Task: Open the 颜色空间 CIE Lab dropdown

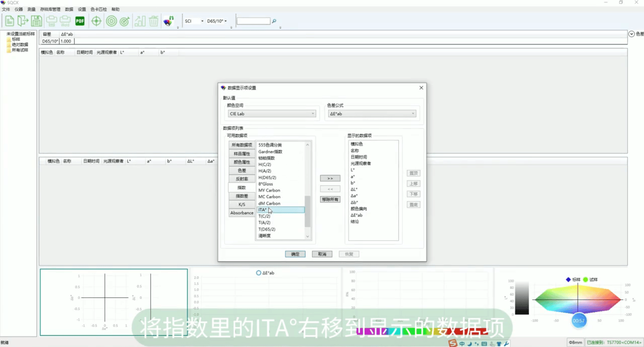Action: [272, 114]
